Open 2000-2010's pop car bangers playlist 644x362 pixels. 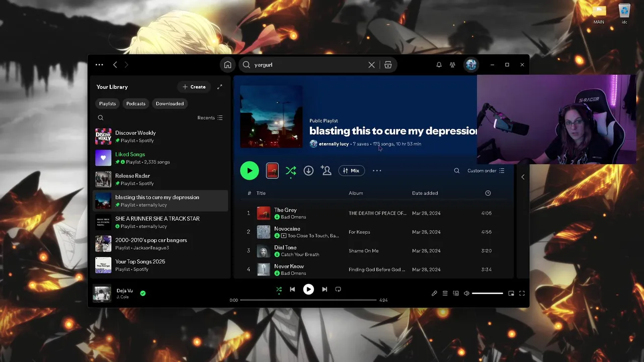(x=160, y=244)
